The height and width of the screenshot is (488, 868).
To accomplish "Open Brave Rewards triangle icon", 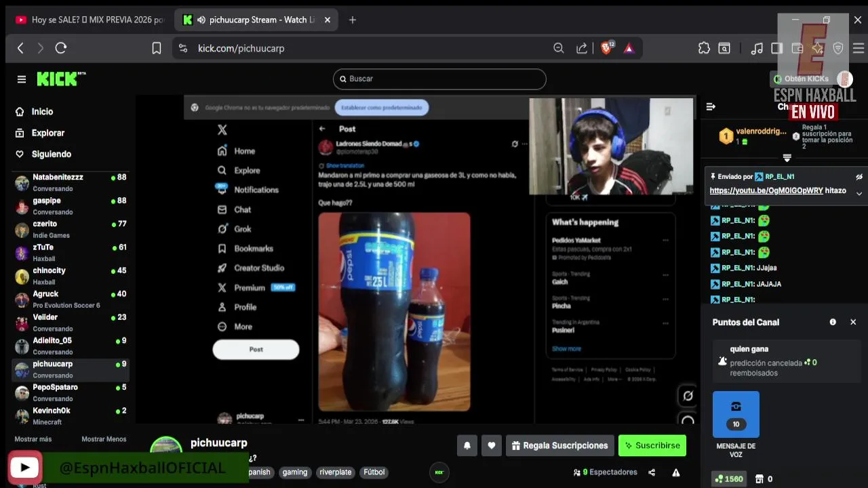I will pos(629,48).
